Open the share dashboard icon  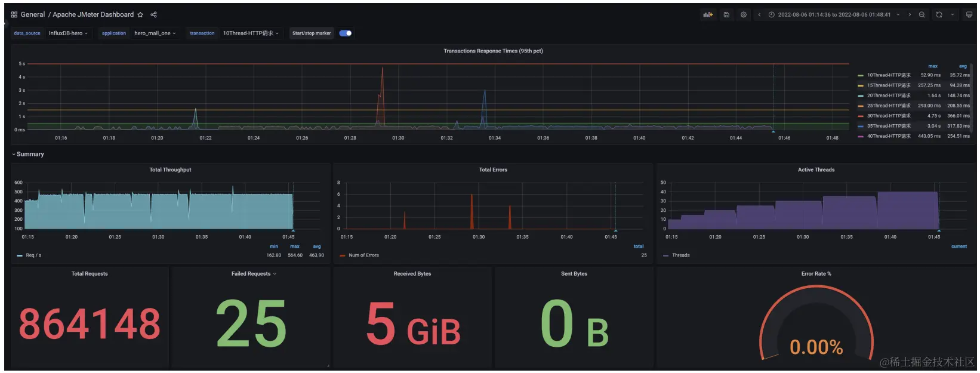[x=154, y=14]
